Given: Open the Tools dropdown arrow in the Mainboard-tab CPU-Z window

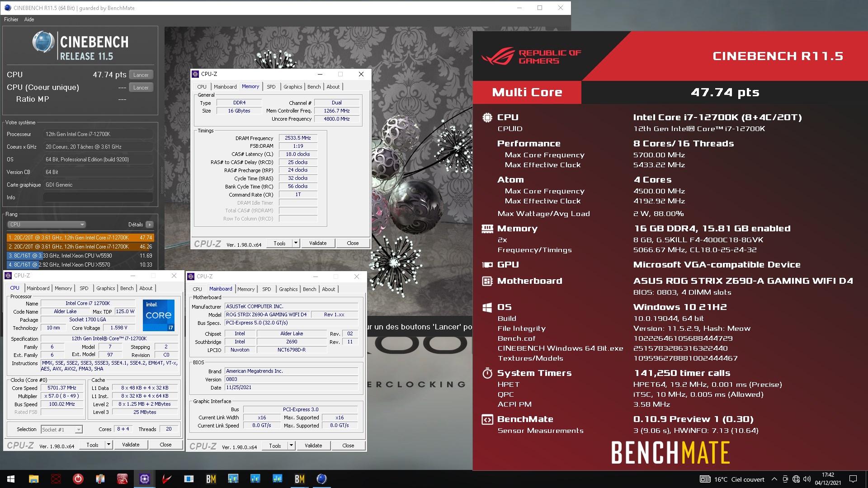Looking at the screenshot, I should pyautogui.click(x=291, y=446).
